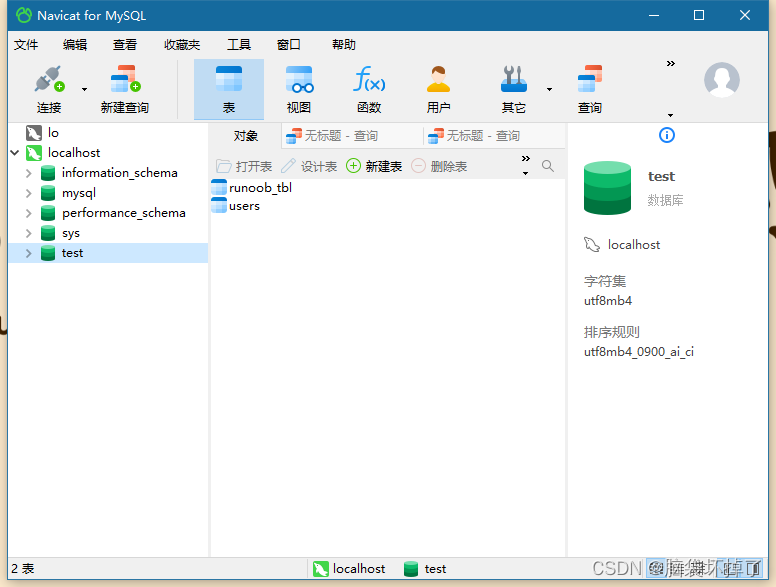Select the View (视图) toolbar icon
The width and height of the screenshot is (776, 587).
(299, 90)
